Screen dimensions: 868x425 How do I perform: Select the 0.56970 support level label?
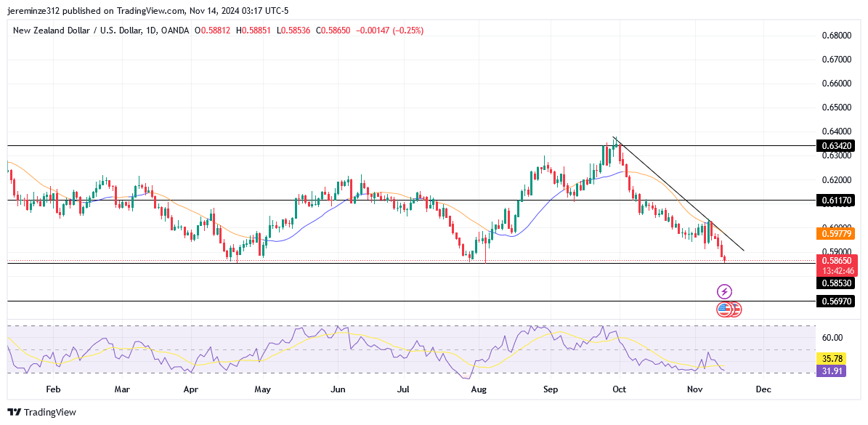pos(835,301)
